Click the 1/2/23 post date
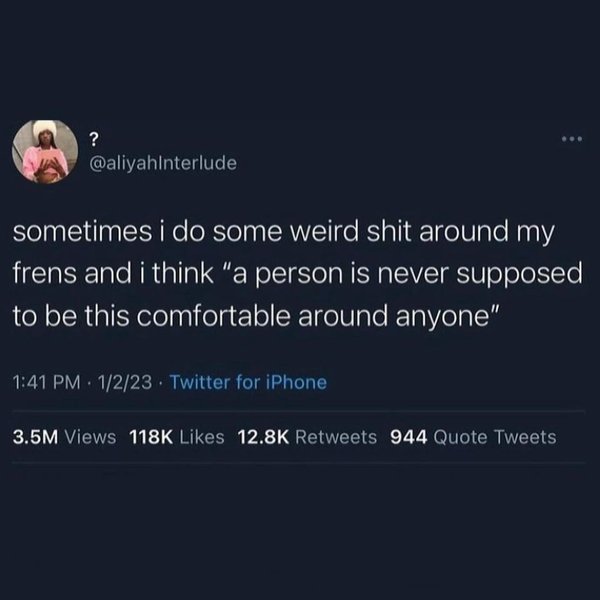 pos(125,382)
